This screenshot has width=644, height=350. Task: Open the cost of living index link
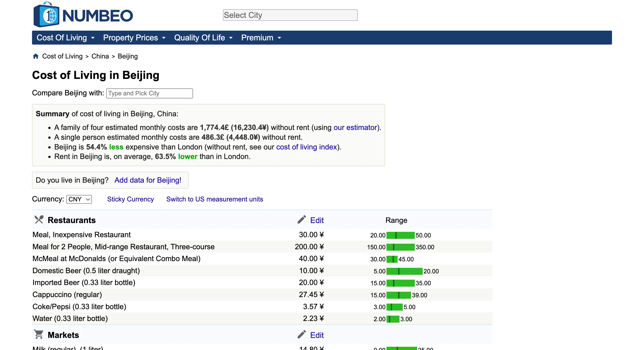[306, 147]
